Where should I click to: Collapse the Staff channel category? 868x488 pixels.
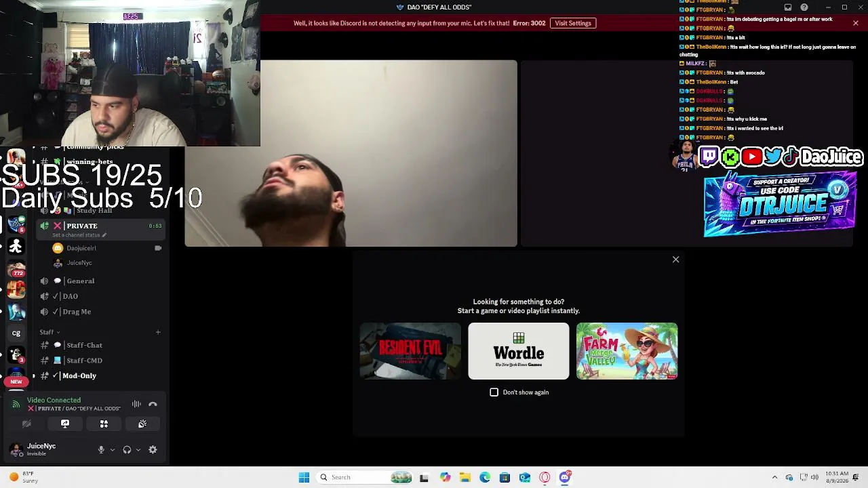tap(50, 332)
